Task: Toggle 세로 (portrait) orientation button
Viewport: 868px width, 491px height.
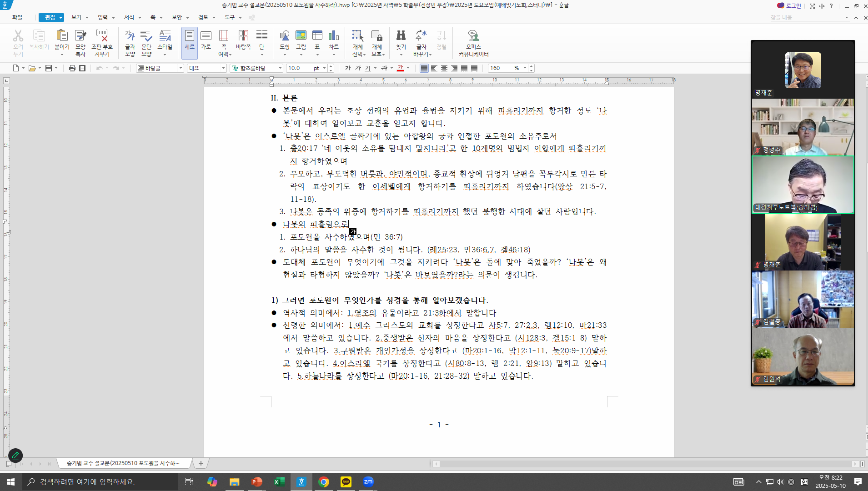Action: [190, 43]
